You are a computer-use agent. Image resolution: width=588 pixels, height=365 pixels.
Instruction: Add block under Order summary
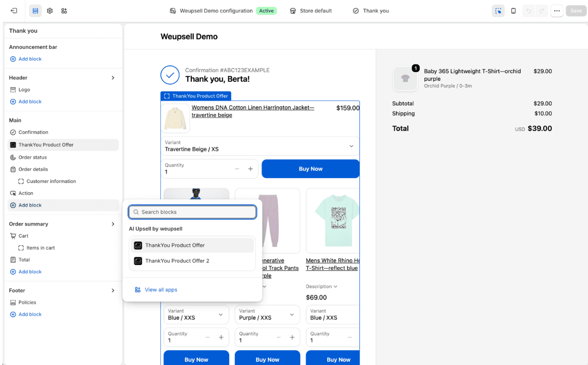click(x=26, y=272)
